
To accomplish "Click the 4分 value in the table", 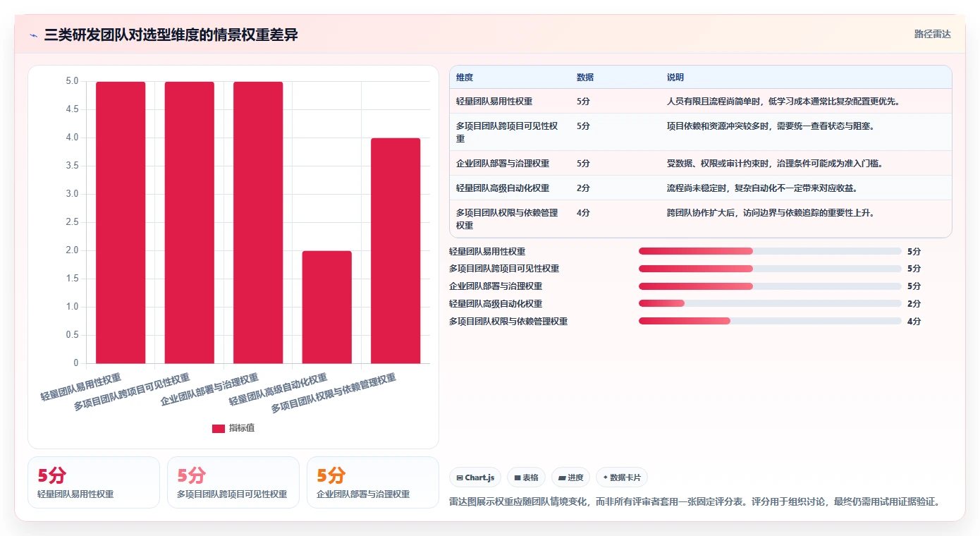I will (x=583, y=212).
